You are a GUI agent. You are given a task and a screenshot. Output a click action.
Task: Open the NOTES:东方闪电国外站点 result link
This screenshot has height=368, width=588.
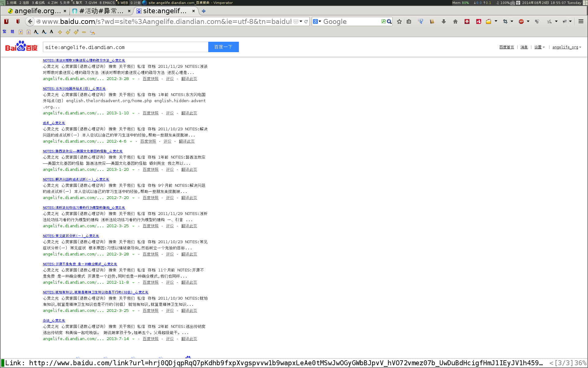74,89
